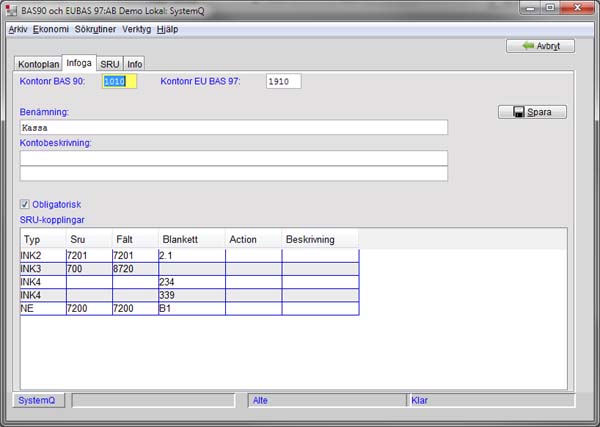Click the SystemQ status bar button
600x427 pixels.
pyautogui.click(x=38, y=401)
